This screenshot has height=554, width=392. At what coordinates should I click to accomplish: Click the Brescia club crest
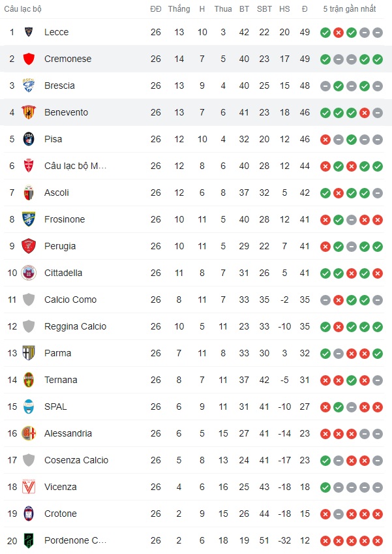tap(29, 85)
